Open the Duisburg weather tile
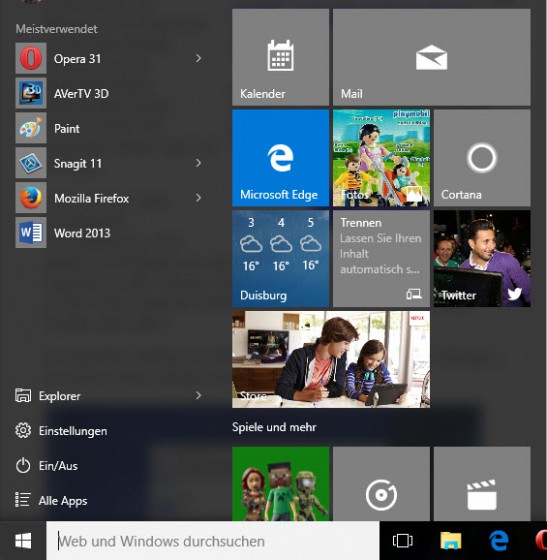The height and width of the screenshot is (560, 547). [x=280, y=259]
